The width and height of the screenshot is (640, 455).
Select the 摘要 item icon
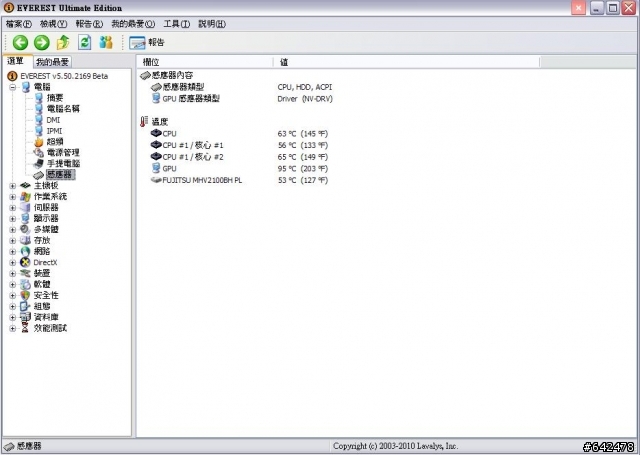tap(39, 98)
